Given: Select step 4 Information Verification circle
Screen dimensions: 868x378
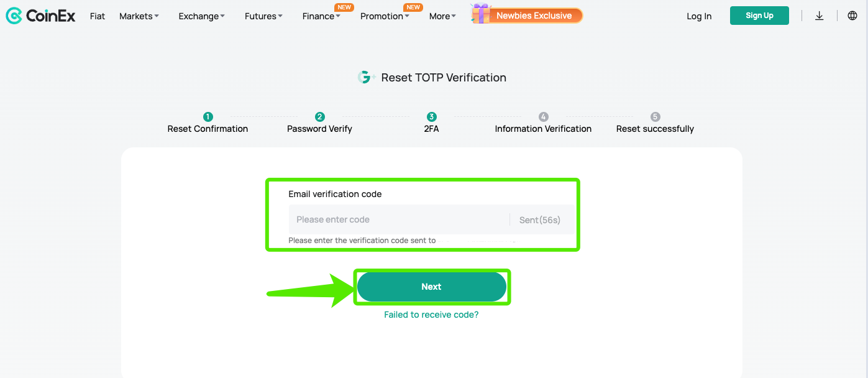Looking at the screenshot, I should pos(544,117).
